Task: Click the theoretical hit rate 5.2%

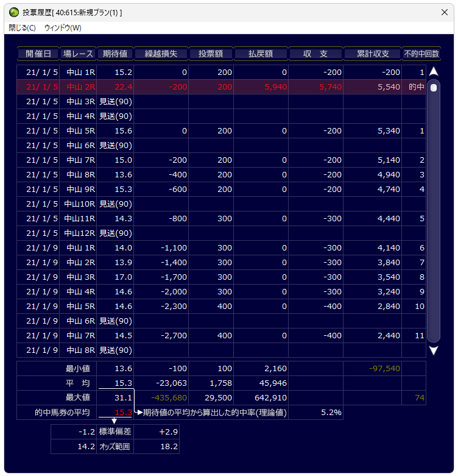Action: pos(331,412)
